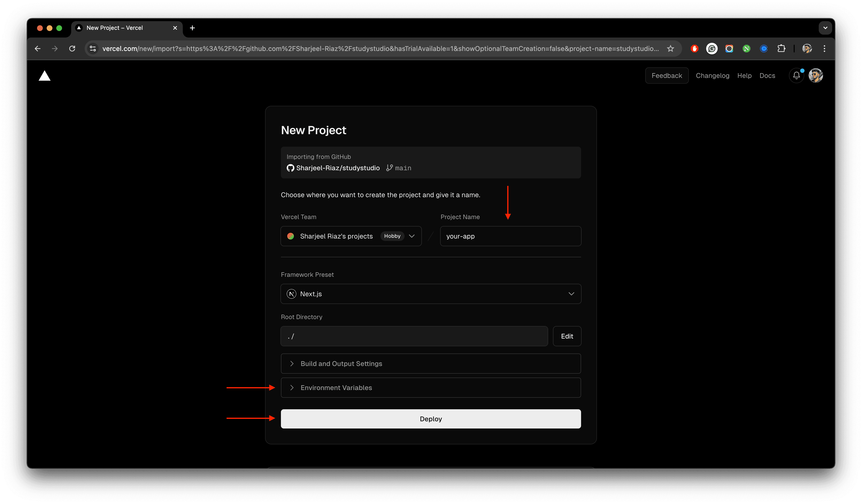Click the red hand ad-blocker extension
862x504 pixels.
coord(694,49)
